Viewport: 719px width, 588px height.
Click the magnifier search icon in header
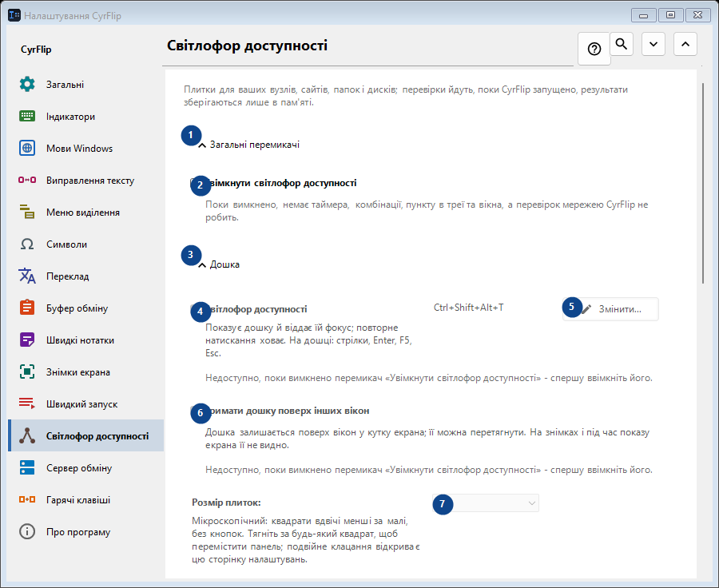622,44
